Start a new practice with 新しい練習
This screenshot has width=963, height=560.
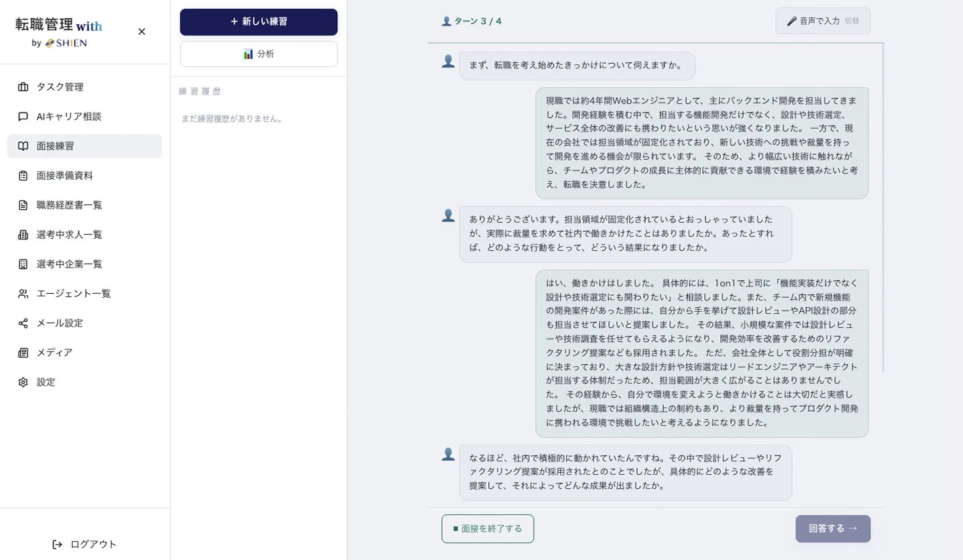(259, 22)
